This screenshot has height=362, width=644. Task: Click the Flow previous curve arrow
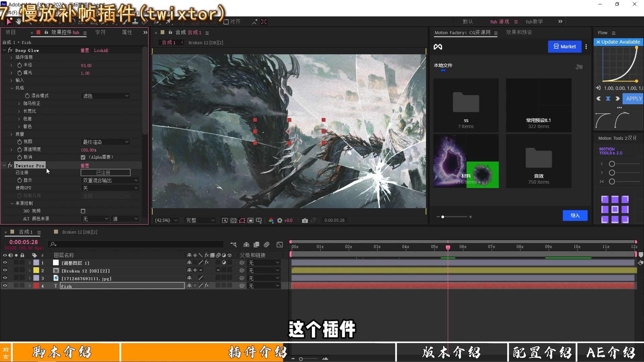pyautogui.click(x=598, y=99)
